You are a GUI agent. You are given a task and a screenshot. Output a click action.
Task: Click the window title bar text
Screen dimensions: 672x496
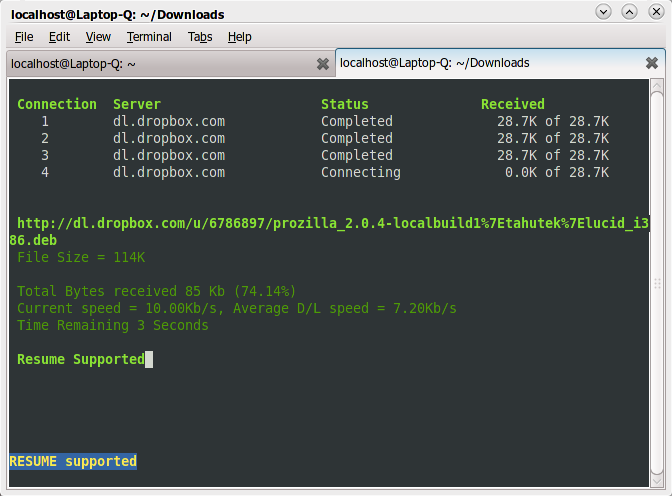click(118, 14)
